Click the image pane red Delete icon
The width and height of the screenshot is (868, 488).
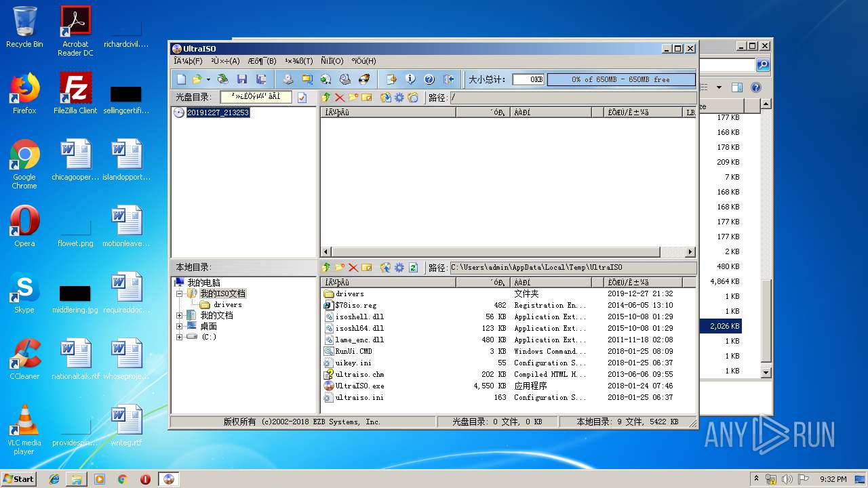click(340, 98)
